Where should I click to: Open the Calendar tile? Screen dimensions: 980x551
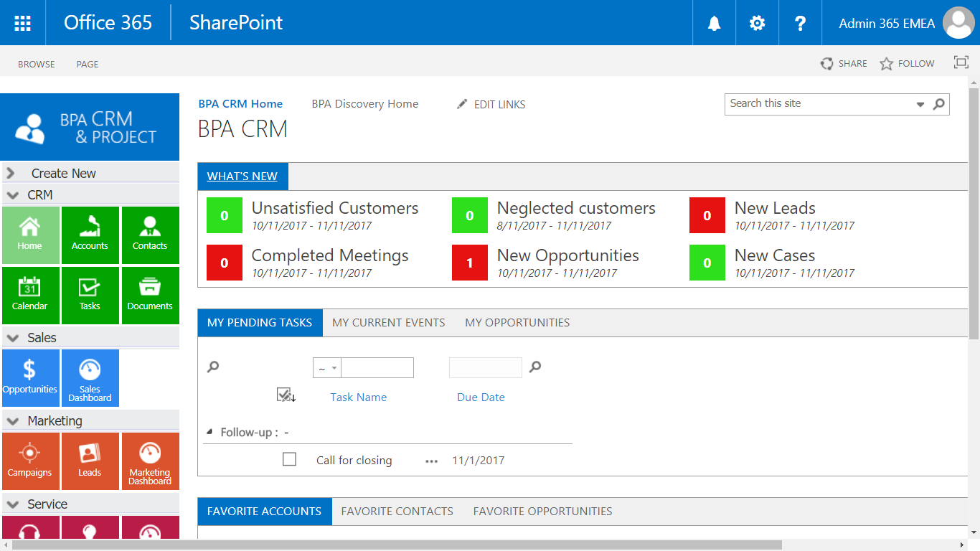pos(29,295)
